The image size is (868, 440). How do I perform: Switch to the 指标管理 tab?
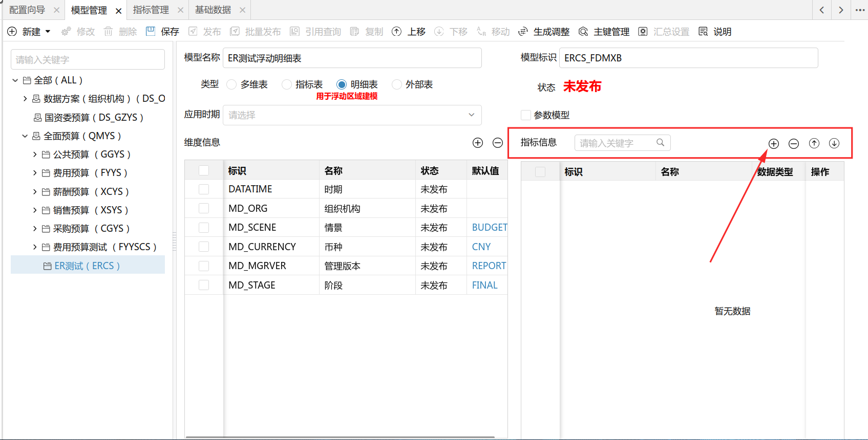coord(151,10)
